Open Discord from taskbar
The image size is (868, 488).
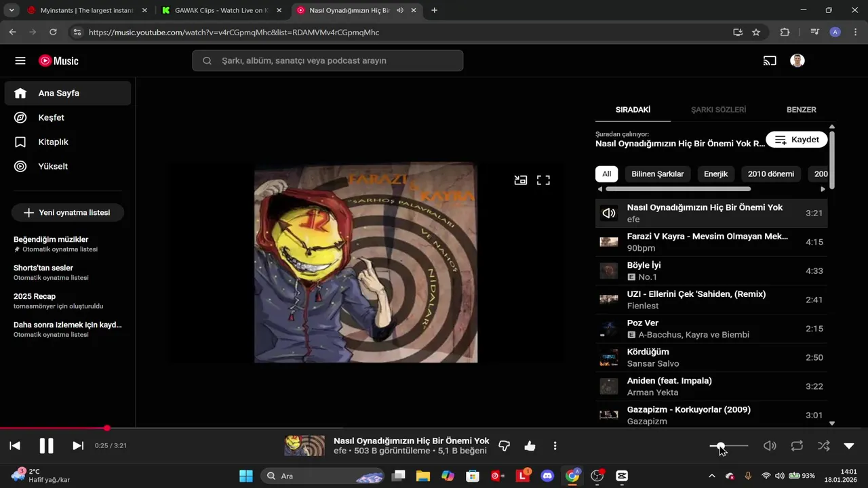(x=547, y=476)
